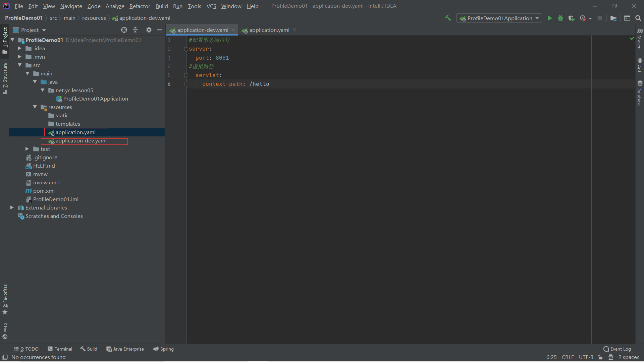Open the Maven tool window
The height and width of the screenshot is (362, 644).
pyautogui.click(x=640, y=40)
